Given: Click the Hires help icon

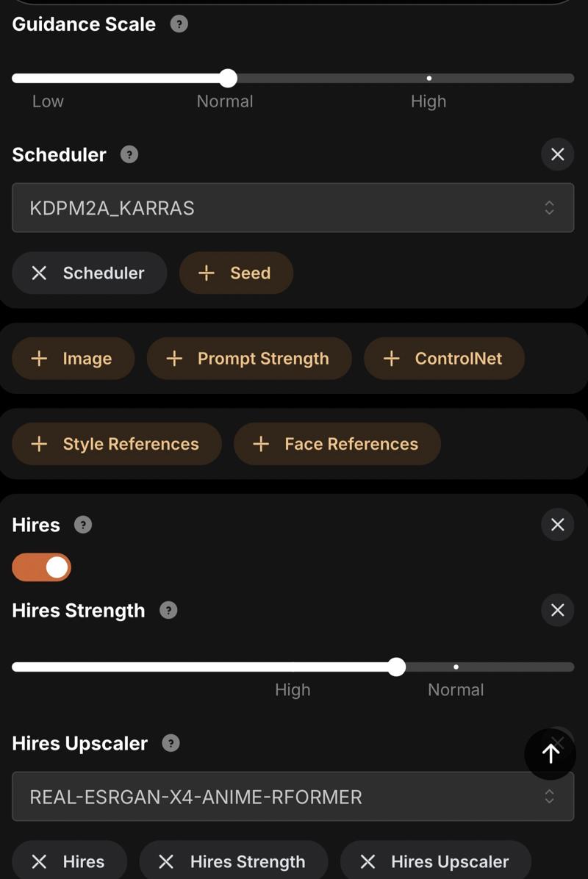Looking at the screenshot, I should tap(84, 525).
